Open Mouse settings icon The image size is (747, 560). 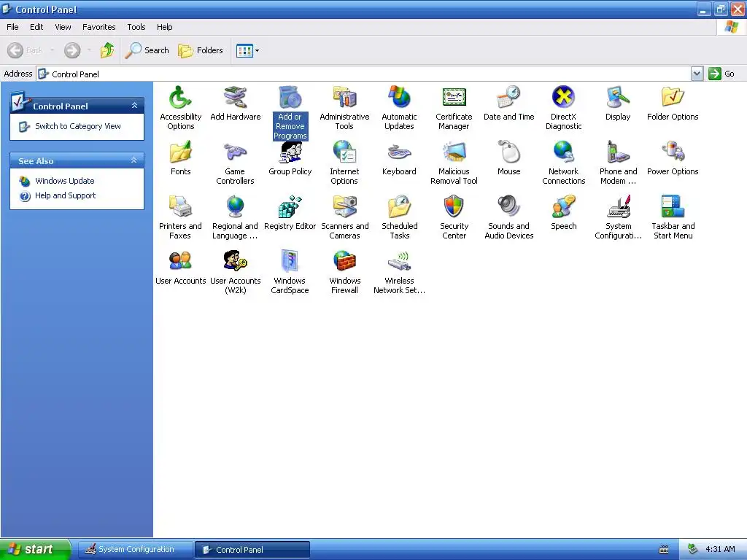[508, 158]
